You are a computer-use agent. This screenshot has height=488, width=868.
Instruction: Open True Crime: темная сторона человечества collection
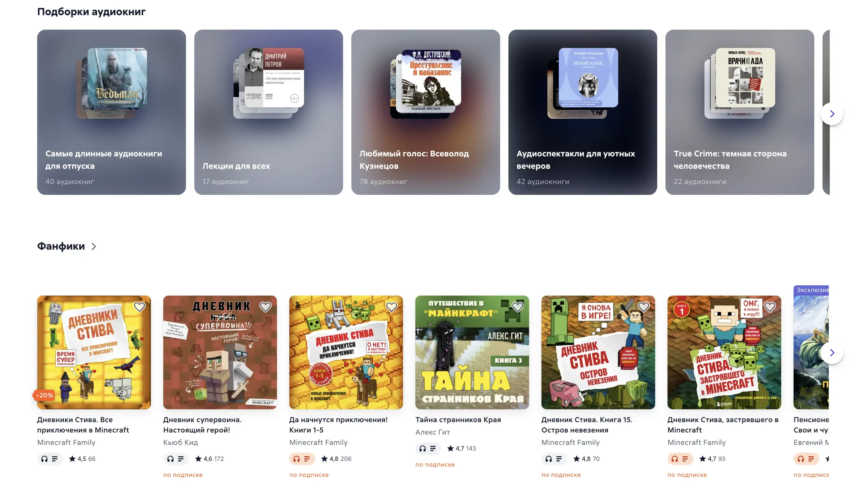(740, 112)
